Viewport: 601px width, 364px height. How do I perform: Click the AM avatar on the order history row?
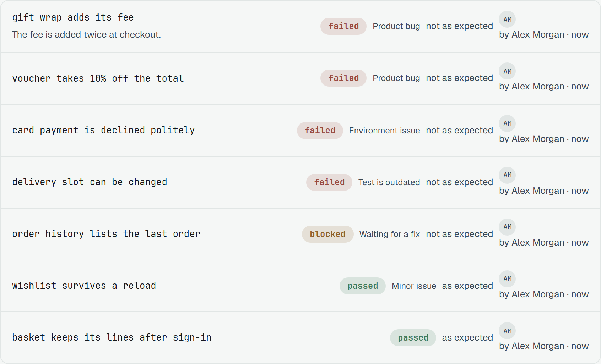(507, 227)
